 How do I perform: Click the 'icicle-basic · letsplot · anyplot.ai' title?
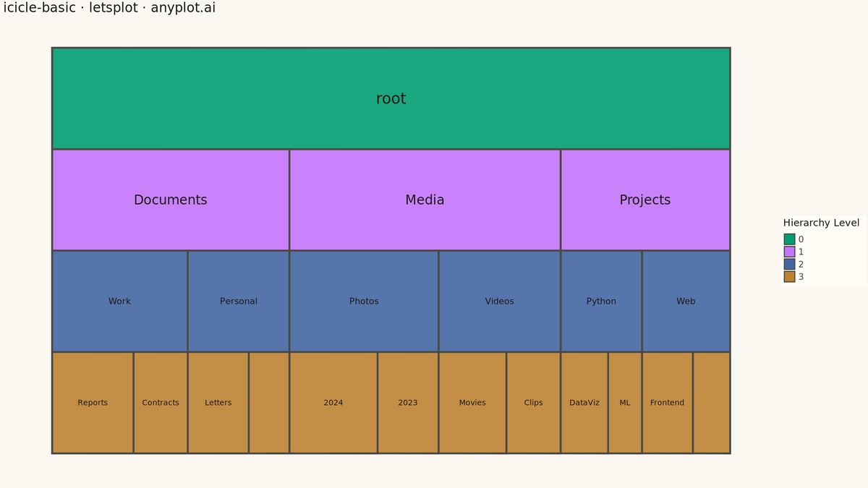[x=109, y=8]
